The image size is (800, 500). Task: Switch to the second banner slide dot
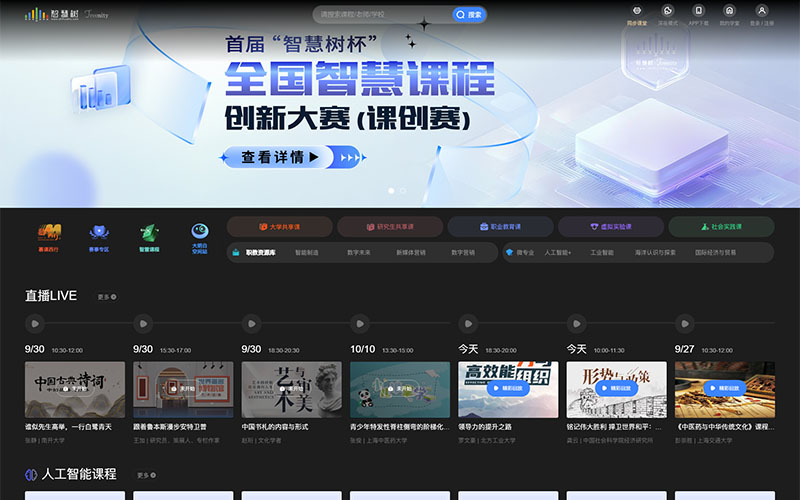[403, 190]
